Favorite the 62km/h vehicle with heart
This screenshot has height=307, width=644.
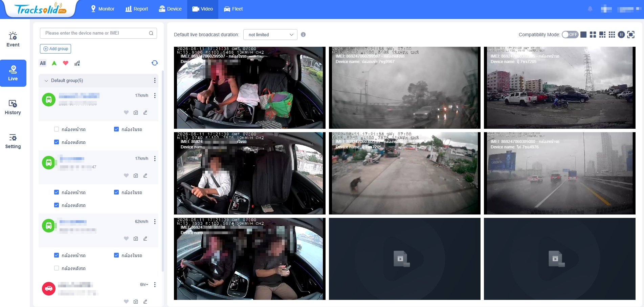click(x=126, y=239)
